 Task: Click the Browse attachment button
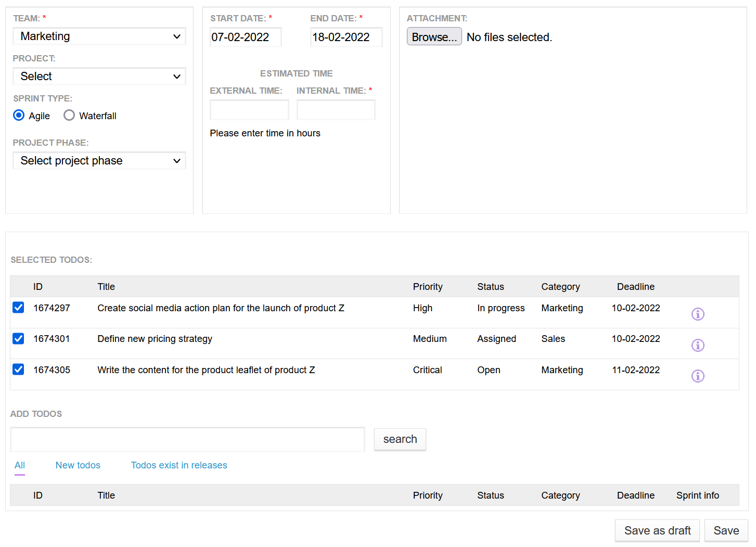[x=434, y=37]
